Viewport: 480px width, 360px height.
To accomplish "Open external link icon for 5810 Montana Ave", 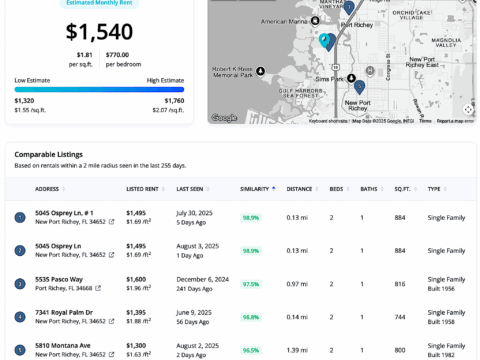I will pos(111,354).
